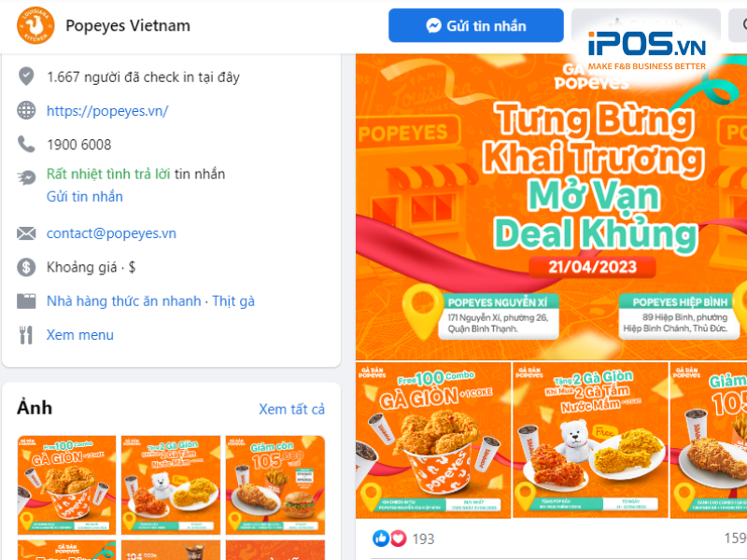Click the phone icon beside 1900 6008
Image resolution: width=747 pixels, height=560 pixels.
pyautogui.click(x=26, y=145)
